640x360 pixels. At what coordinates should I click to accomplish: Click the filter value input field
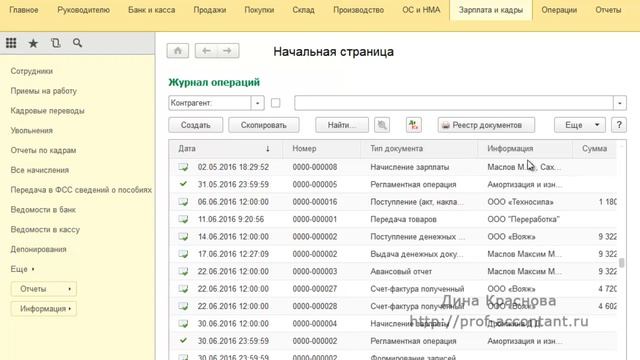[x=454, y=103]
